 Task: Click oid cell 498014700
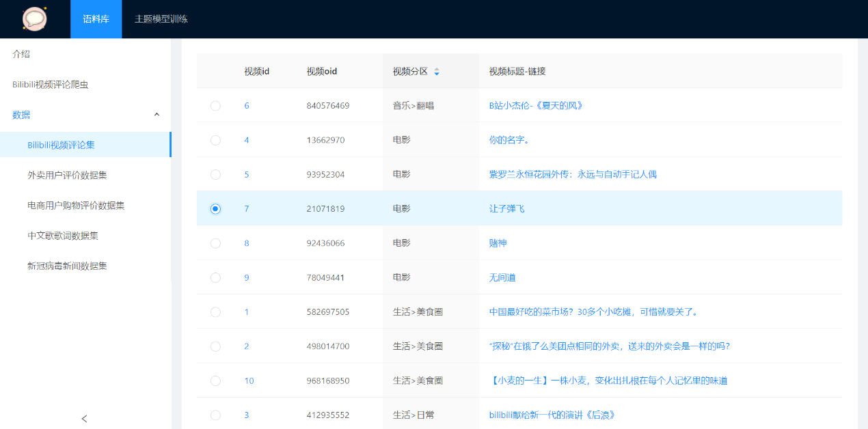click(328, 346)
